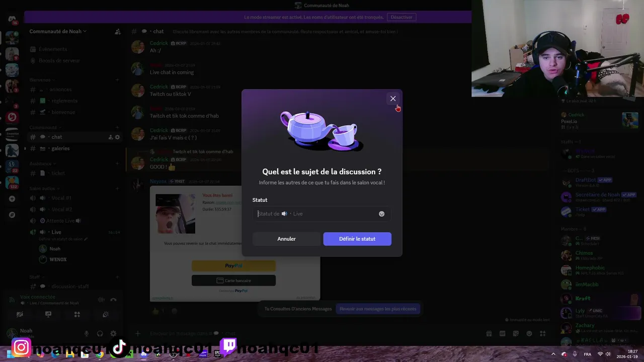
Task: Mute the microphone in user panel
Action: click(87, 333)
